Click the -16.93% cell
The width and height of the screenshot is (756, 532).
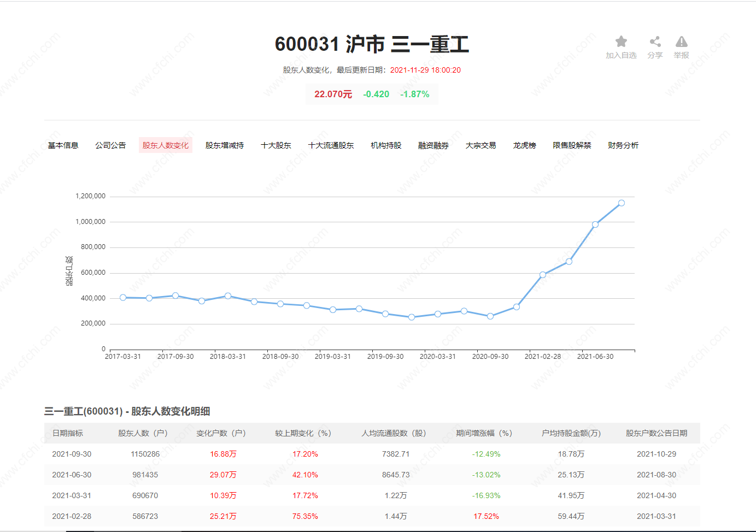click(x=486, y=495)
